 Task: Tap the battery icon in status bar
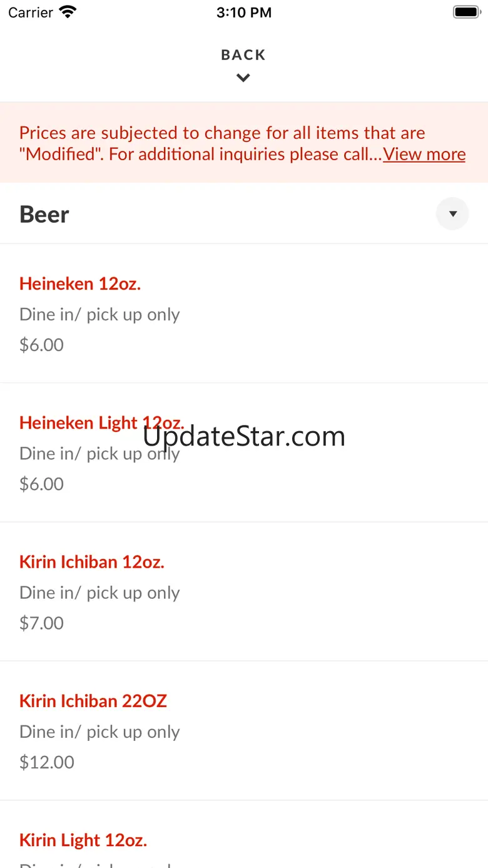(x=465, y=13)
